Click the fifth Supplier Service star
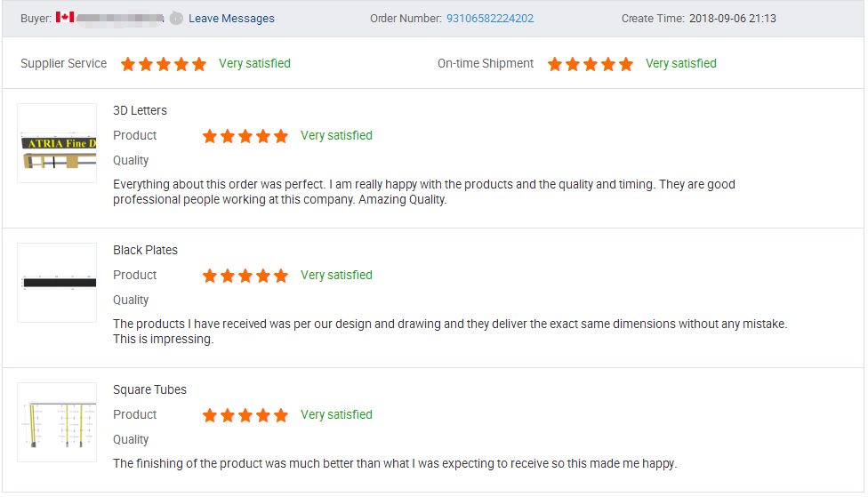The image size is (868, 497). coord(198,64)
